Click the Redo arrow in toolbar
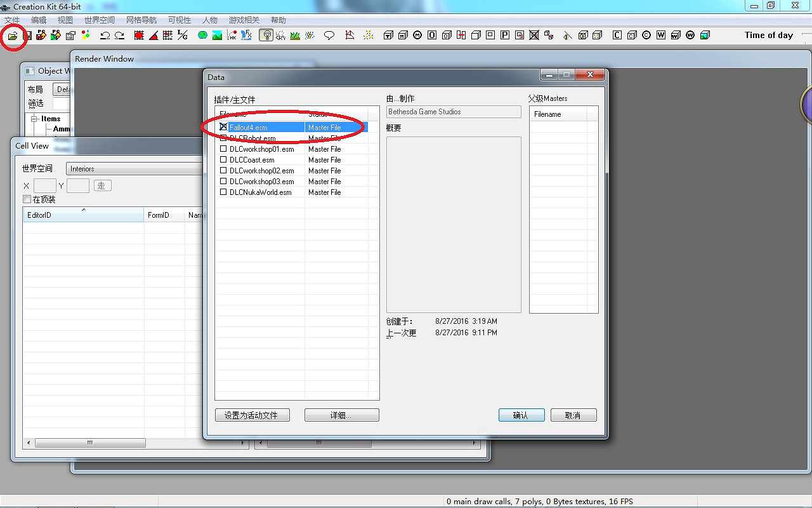 coord(119,36)
